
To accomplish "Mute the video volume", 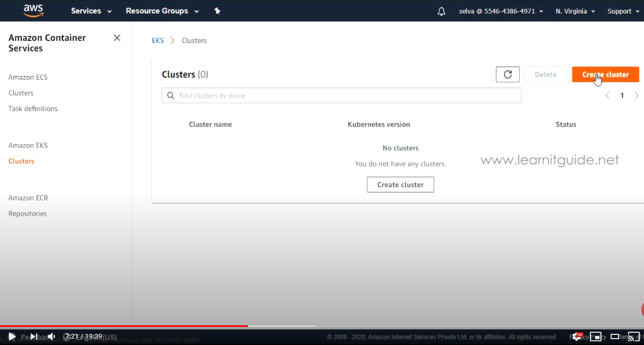I will (51, 336).
